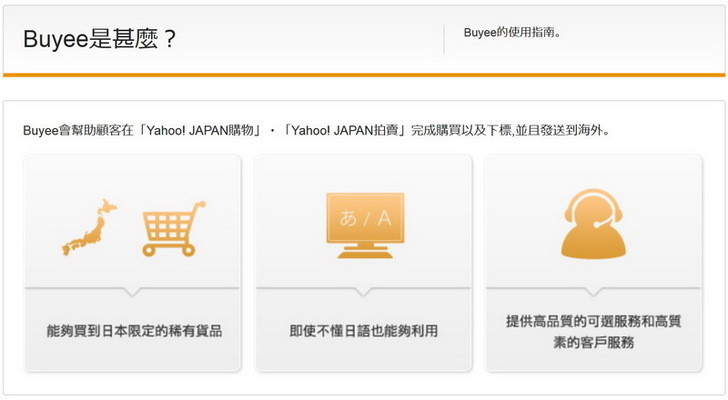Screen dimensions: 728x400
Task: Click the sentence starting Buyee會幫助顧客在
Action: [x=317, y=130]
